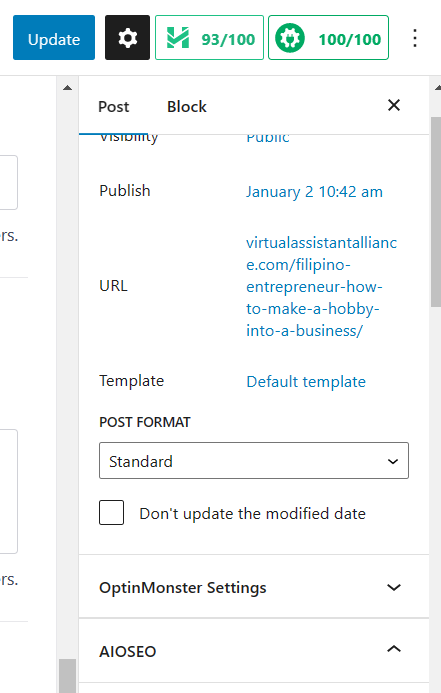Collapse the AIOSEO panel

254,651
